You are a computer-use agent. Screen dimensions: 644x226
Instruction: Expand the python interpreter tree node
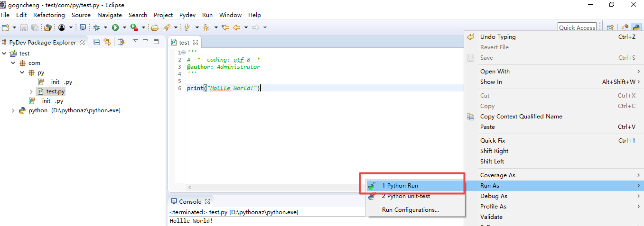tap(13, 110)
